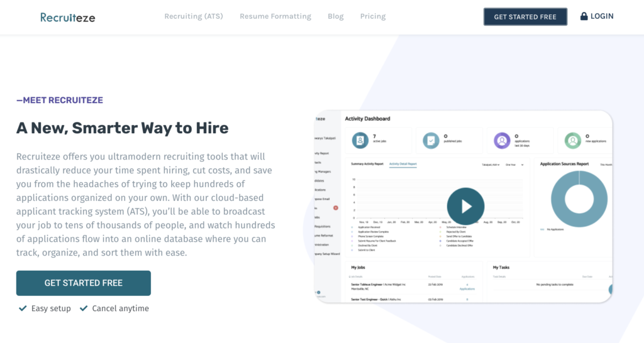Screen dimensions: 644x343
Task: Click the header GET STARTED FREE button
Action: tap(525, 17)
